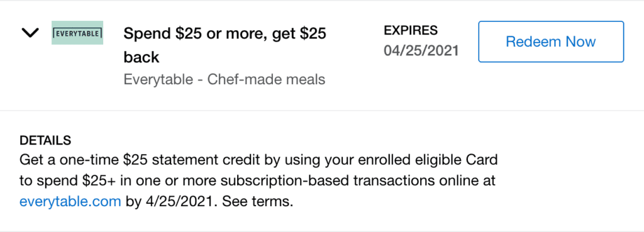Click the Chef-made meals words in subtitle
The image size is (644, 232).
(x=266, y=79)
